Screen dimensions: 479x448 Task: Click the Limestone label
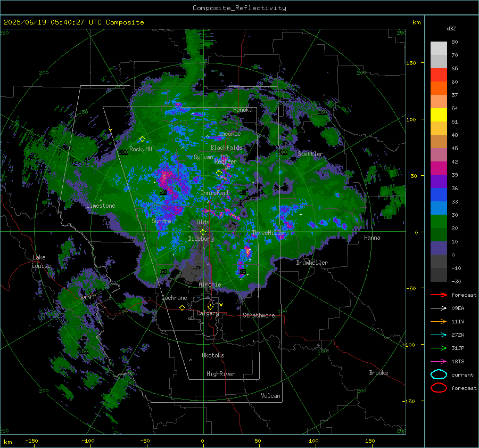pos(101,206)
